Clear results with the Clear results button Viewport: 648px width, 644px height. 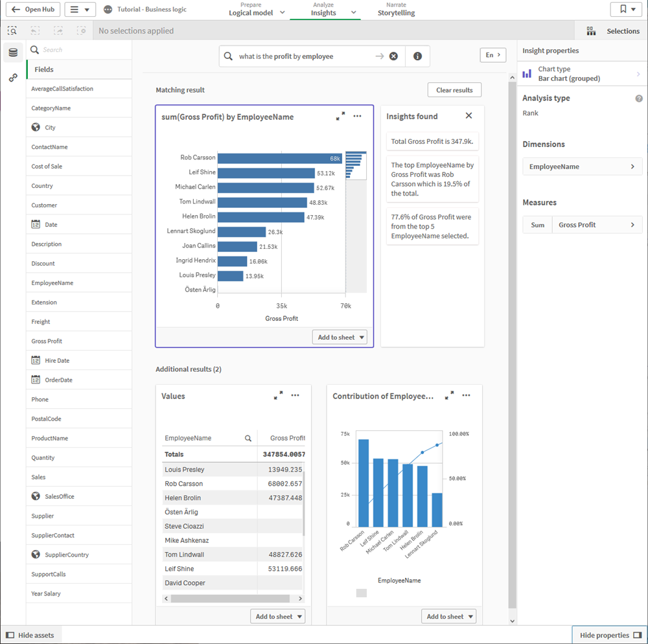454,89
